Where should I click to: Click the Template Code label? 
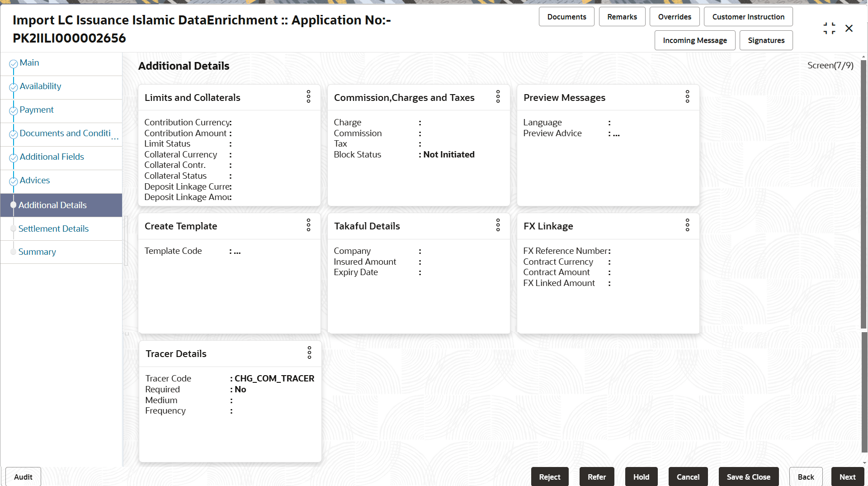pyautogui.click(x=173, y=251)
